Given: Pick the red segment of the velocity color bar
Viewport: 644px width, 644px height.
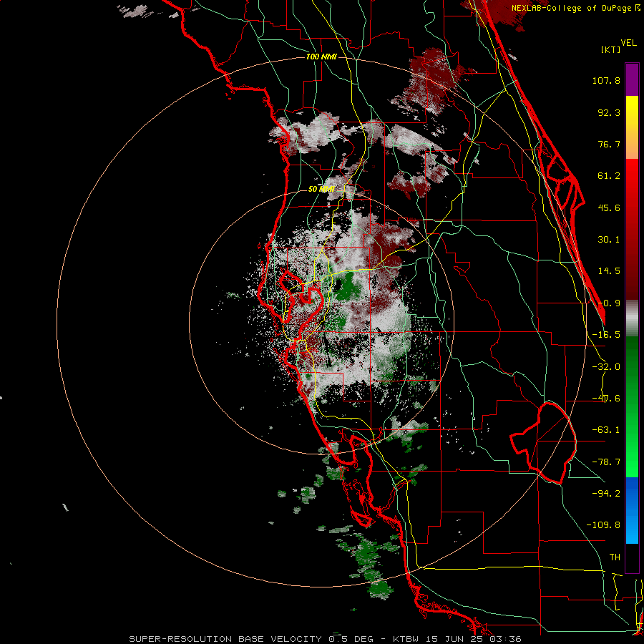Looking at the screenshot, I should click(632, 229).
